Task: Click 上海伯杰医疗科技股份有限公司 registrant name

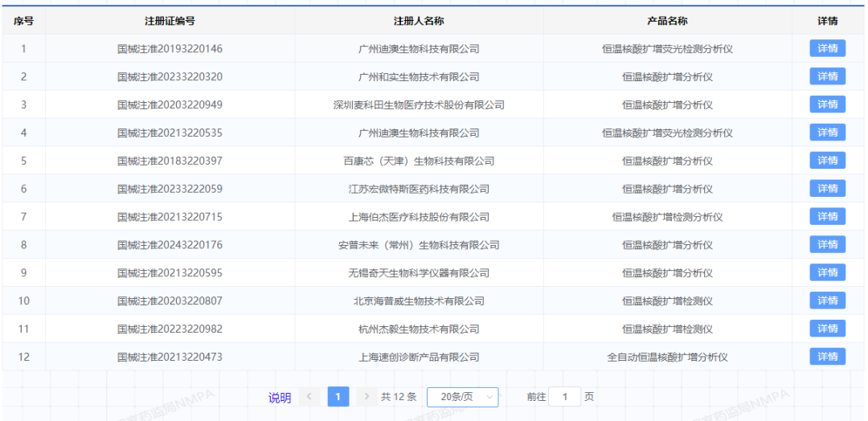Action: click(x=419, y=217)
